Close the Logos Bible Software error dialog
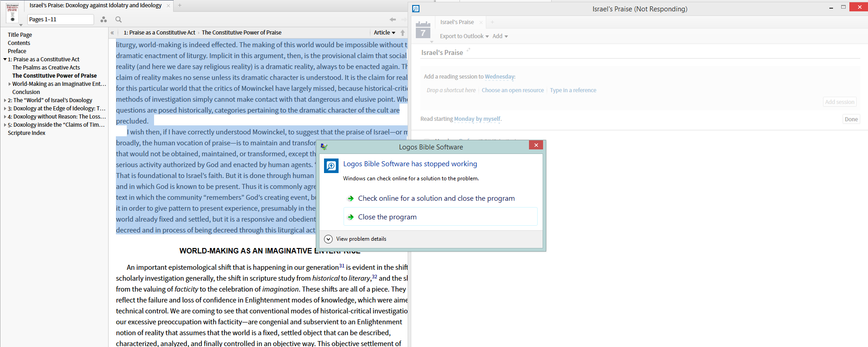 pos(536,145)
